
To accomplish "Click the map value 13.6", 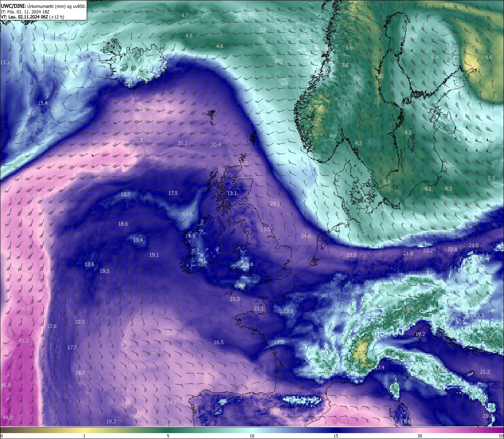I will coord(90,264).
